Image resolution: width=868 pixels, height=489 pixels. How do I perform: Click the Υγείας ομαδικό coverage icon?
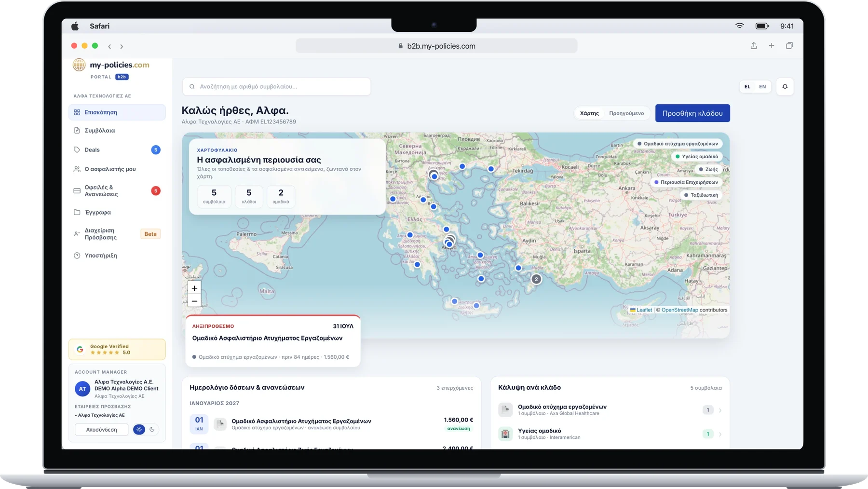pos(505,434)
